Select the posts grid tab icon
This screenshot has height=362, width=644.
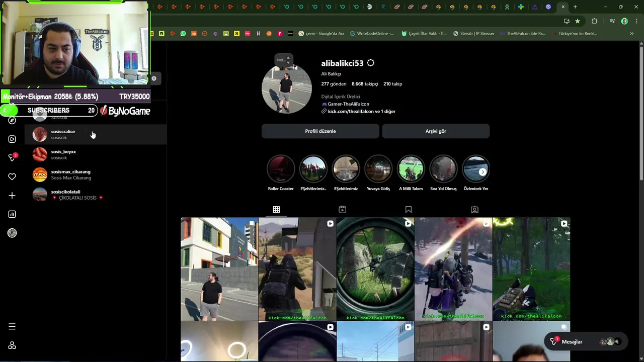(276, 209)
